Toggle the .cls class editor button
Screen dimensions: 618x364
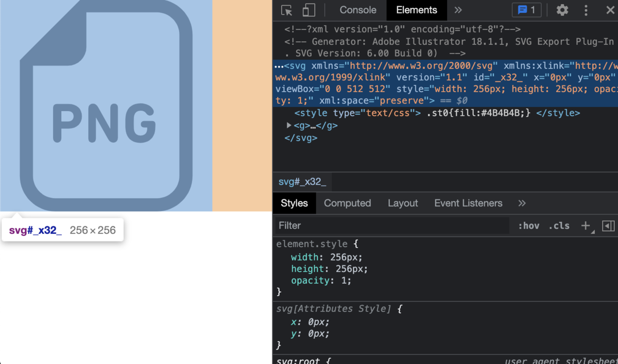pos(559,226)
